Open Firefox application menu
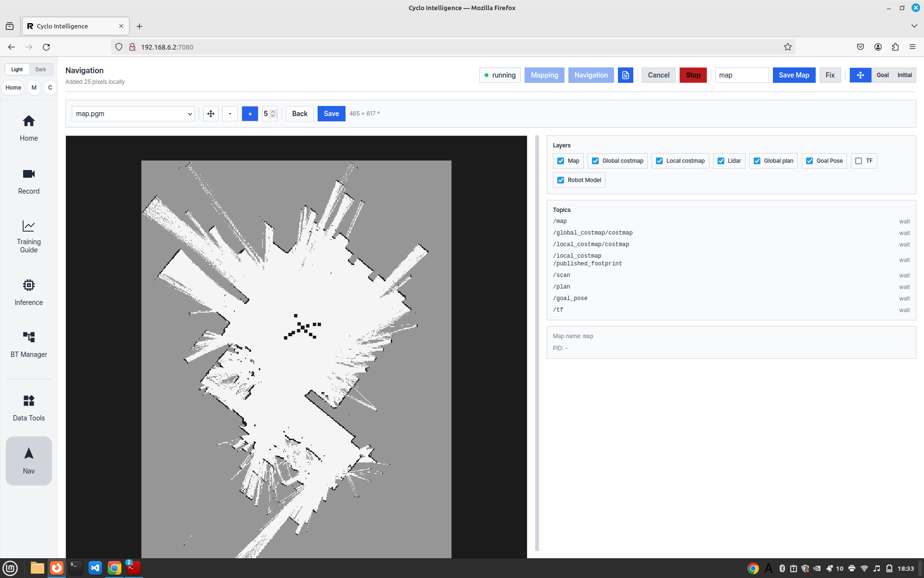Viewport: 924px width, 578px height. tap(912, 47)
